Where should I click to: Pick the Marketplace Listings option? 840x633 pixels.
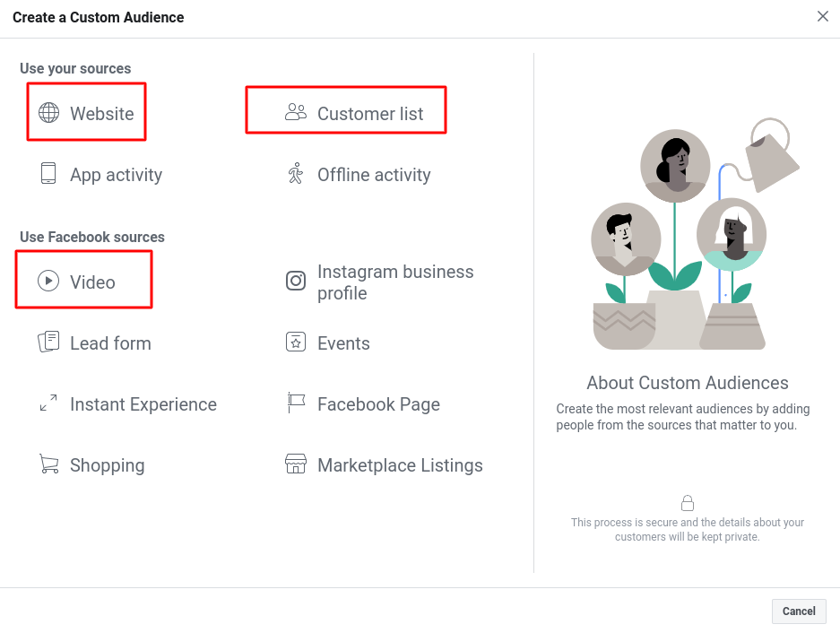tap(400, 465)
